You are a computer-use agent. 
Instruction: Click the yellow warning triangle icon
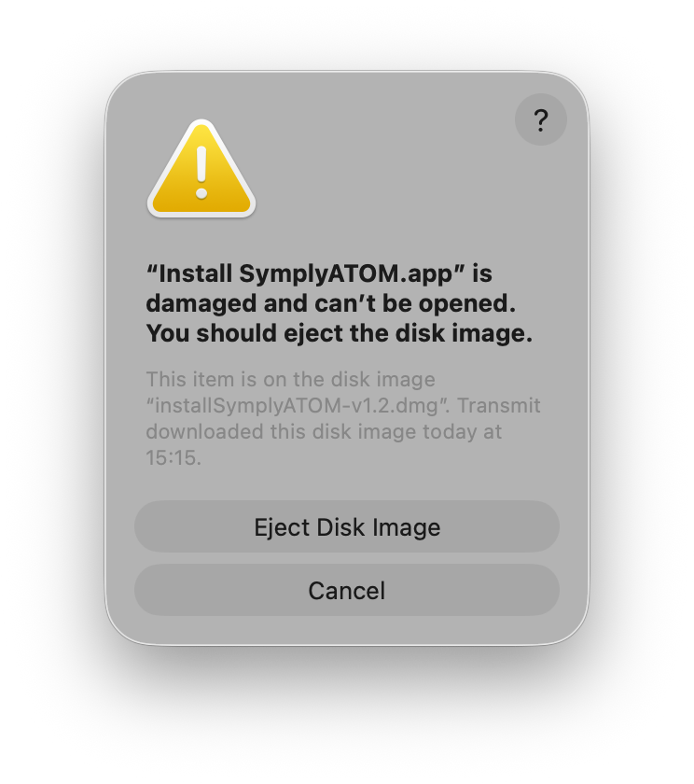[201, 169]
